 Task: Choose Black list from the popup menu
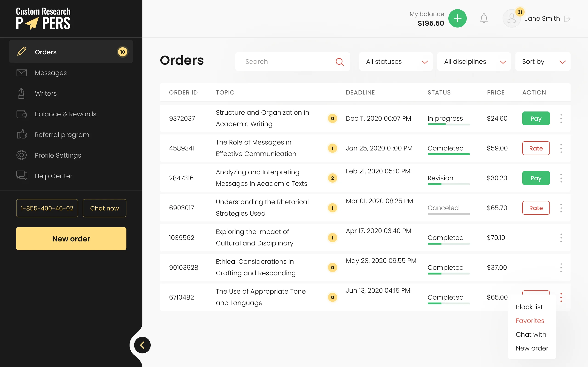[529, 307]
